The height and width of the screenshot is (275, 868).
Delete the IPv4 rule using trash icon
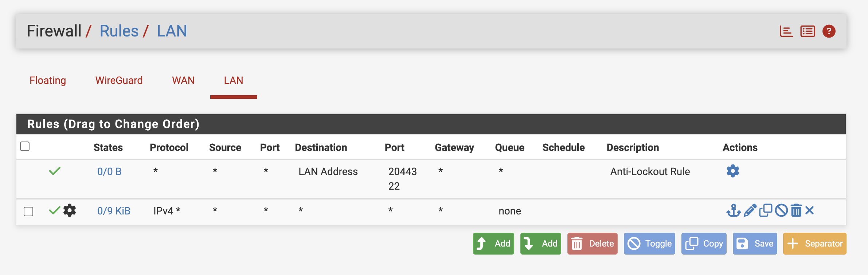coord(796,210)
